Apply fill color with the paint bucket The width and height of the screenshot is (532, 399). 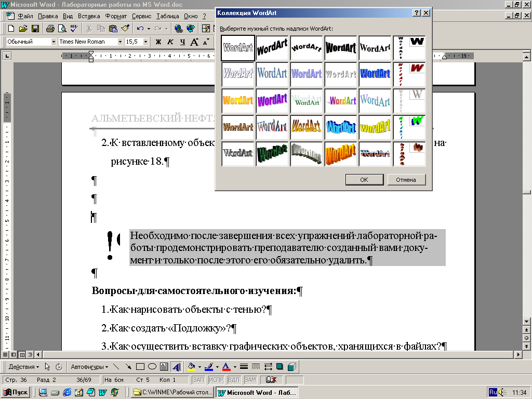191,367
